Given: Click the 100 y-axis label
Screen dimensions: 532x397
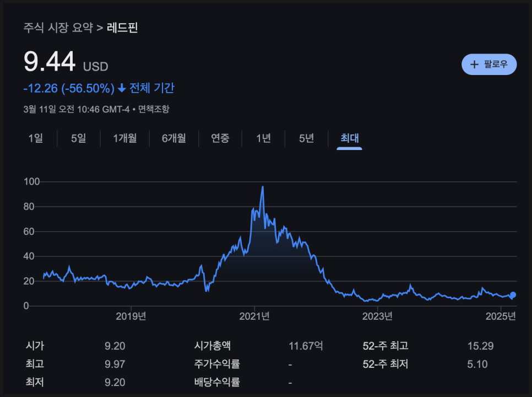Looking at the screenshot, I should click(x=32, y=181).
